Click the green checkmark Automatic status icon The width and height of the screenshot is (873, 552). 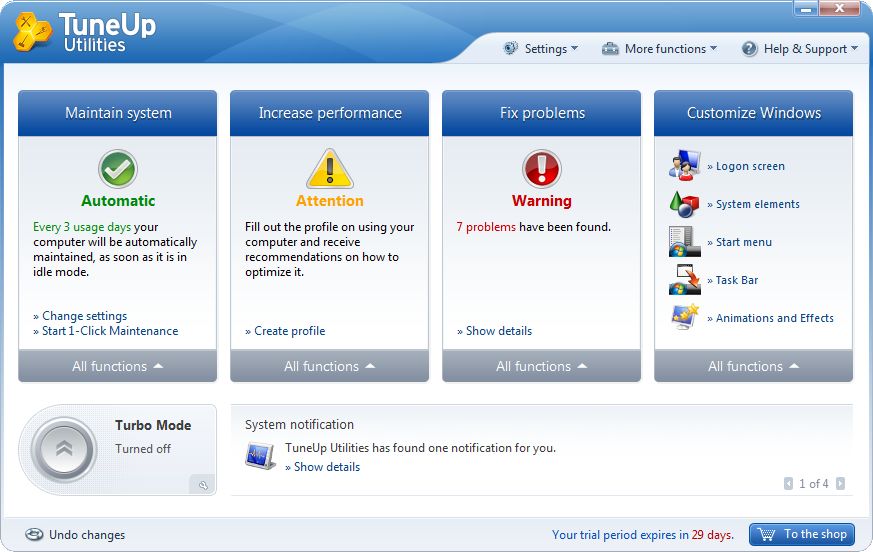[x=118, y=169]
